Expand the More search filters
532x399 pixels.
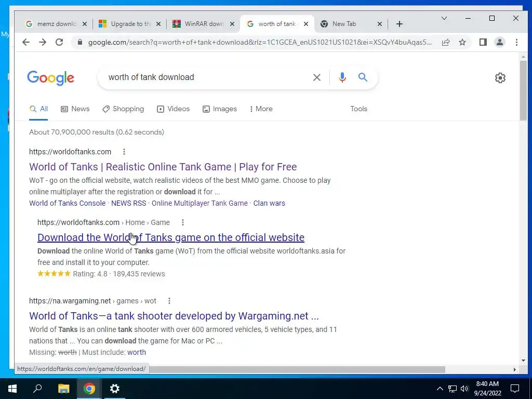(261, 109)
